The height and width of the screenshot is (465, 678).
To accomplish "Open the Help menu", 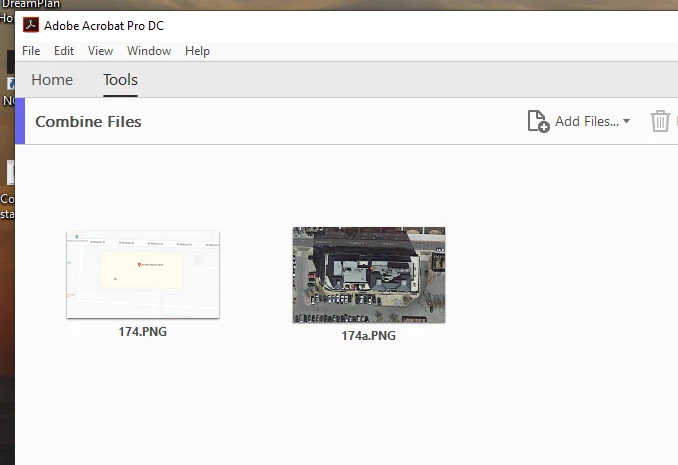I will (197, 51).
